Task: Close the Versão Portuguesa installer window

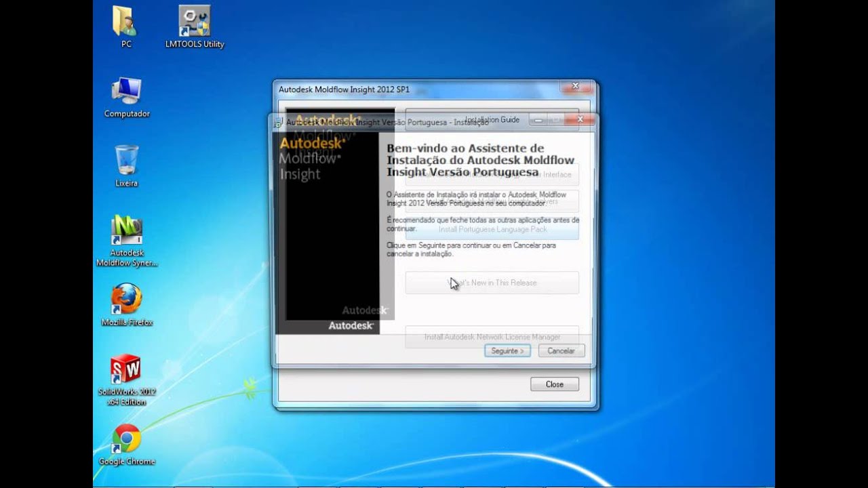Action: pos(580,120)
